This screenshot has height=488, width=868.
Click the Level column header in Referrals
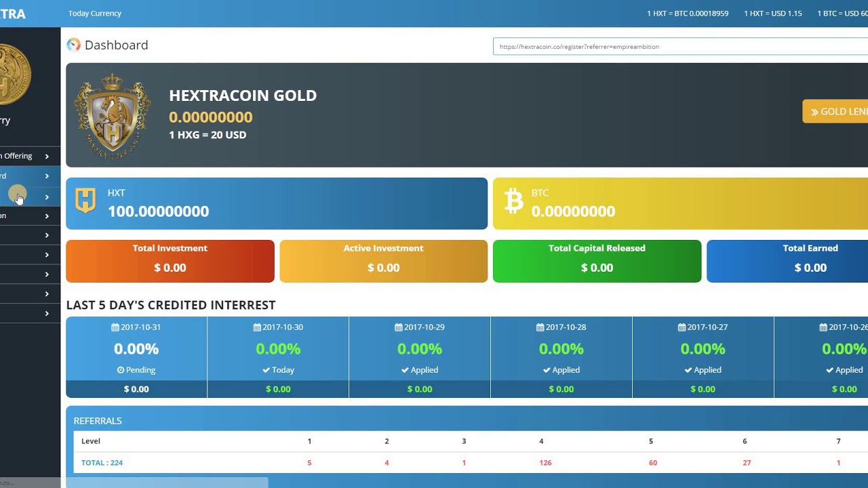(x=91, y=441)
